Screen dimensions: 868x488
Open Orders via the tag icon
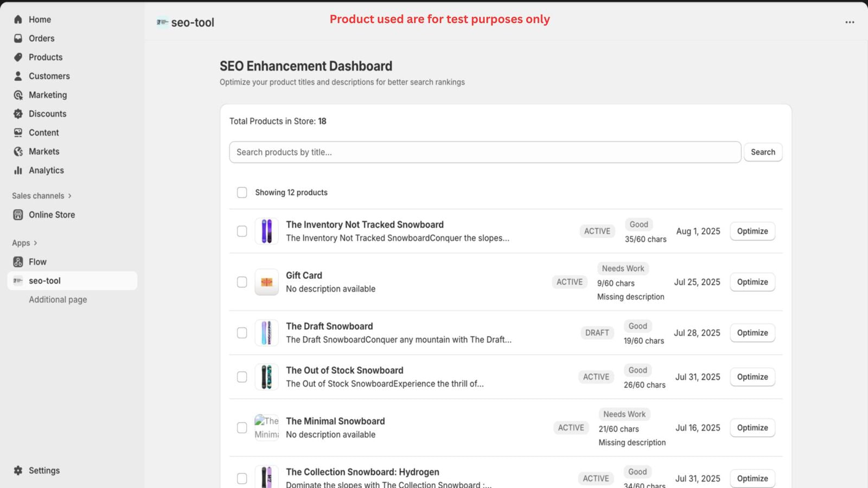point(18,38)
